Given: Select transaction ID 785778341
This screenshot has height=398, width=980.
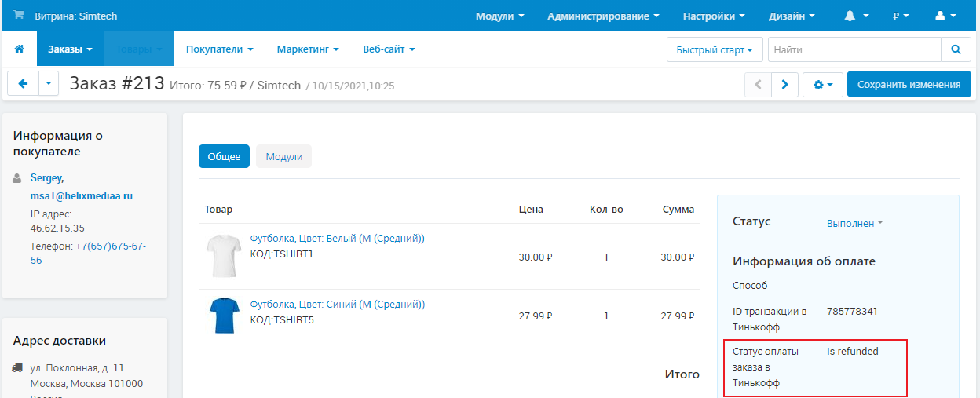Looking at the screenshot, I should tap(852, 311).
